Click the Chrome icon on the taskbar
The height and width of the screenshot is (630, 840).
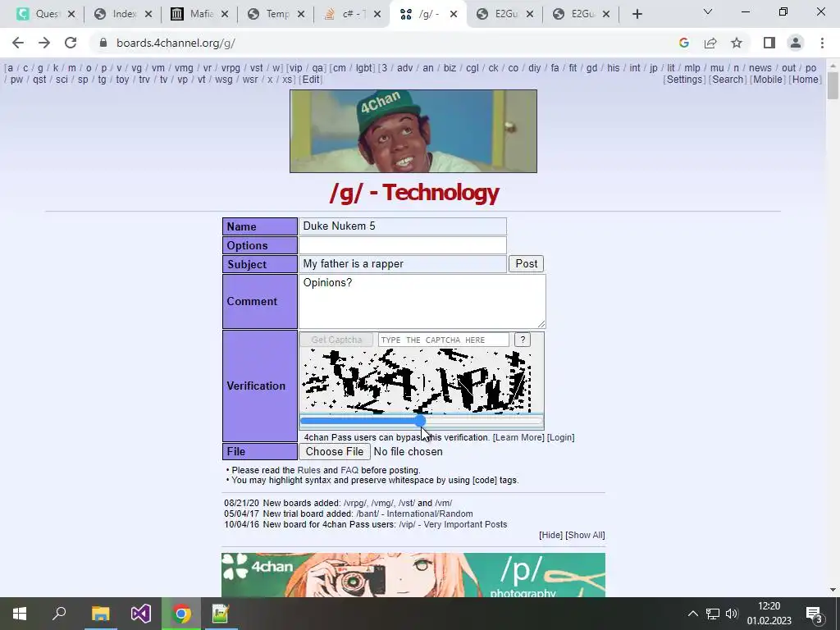point(181,614)
